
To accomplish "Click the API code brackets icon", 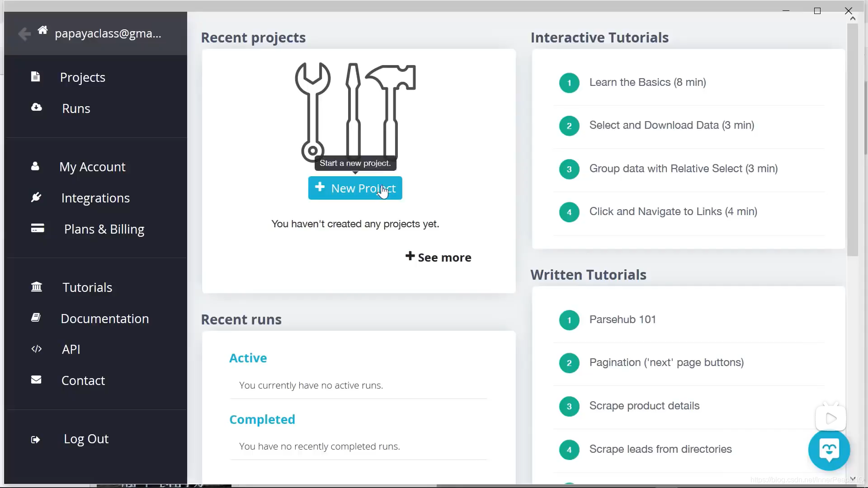I will coord(37,349).
